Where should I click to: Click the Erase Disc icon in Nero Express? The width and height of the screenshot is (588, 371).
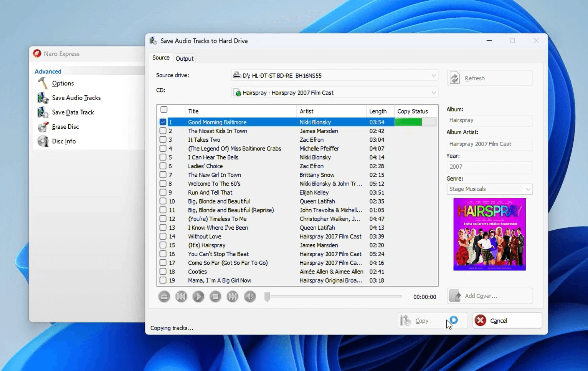coord(43,127)
